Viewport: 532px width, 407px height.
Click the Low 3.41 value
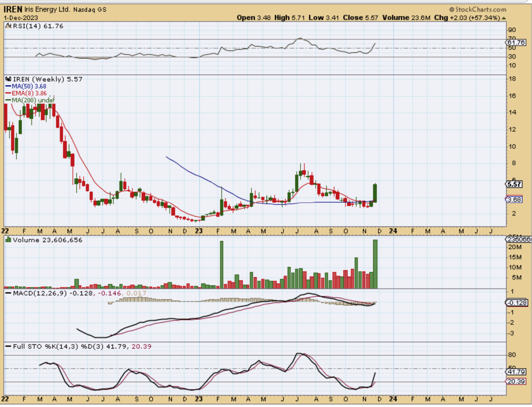(x=324, y=18)
